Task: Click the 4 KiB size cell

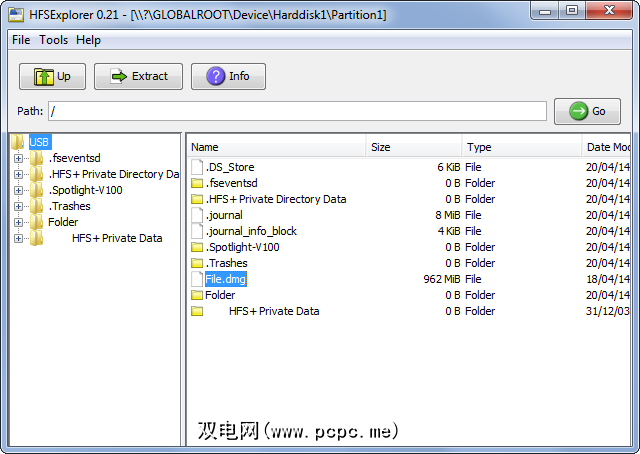Action: tap(449, 231)
